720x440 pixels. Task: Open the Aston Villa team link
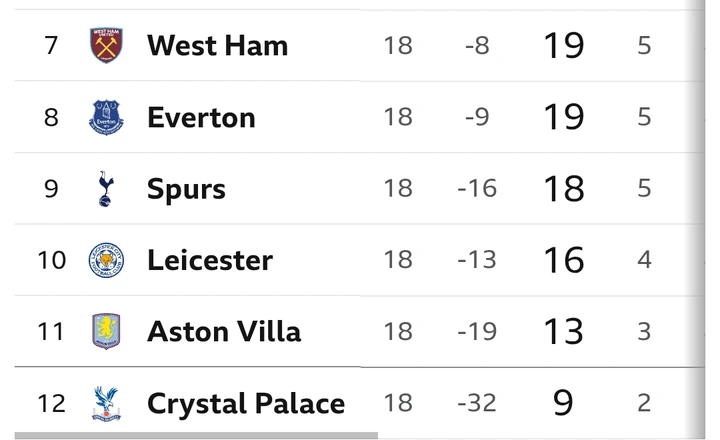click(x=224, y=332)
